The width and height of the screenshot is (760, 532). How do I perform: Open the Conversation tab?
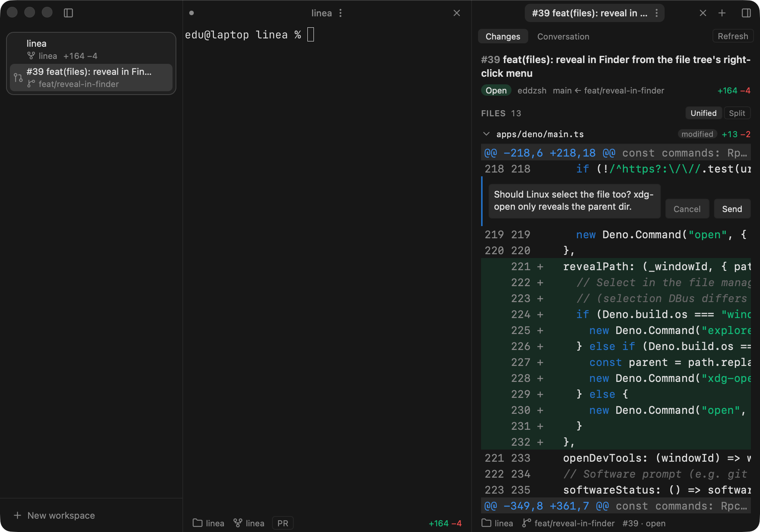[x=563, y=36]
